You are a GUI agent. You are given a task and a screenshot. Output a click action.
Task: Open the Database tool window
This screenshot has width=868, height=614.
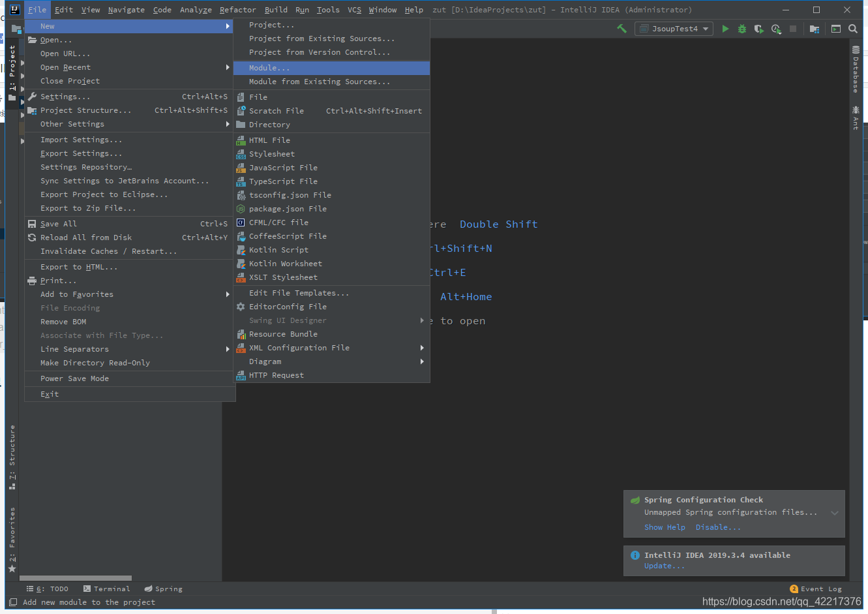(856, 69)
